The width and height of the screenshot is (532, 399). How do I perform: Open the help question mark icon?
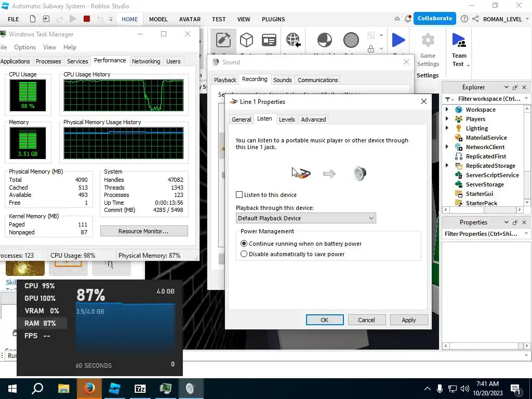coord(464,19)
